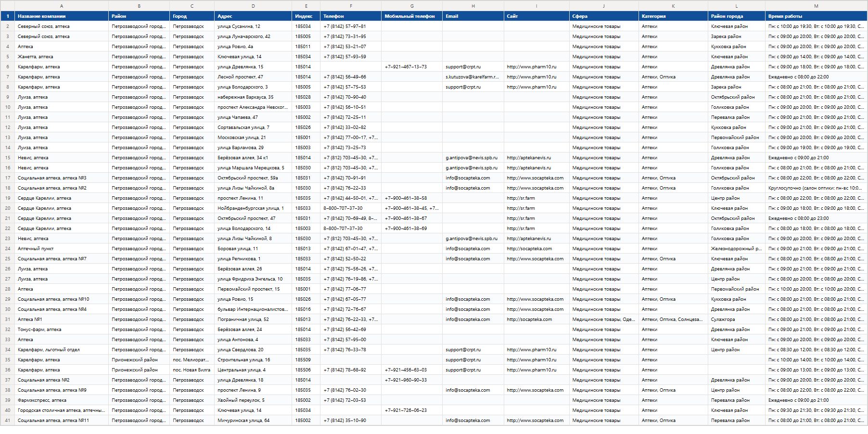This screenshot has height=434, width=868.
Task: Select the cell 'Социальная аптека, аптека №11'
Action: tap(62, 421)
